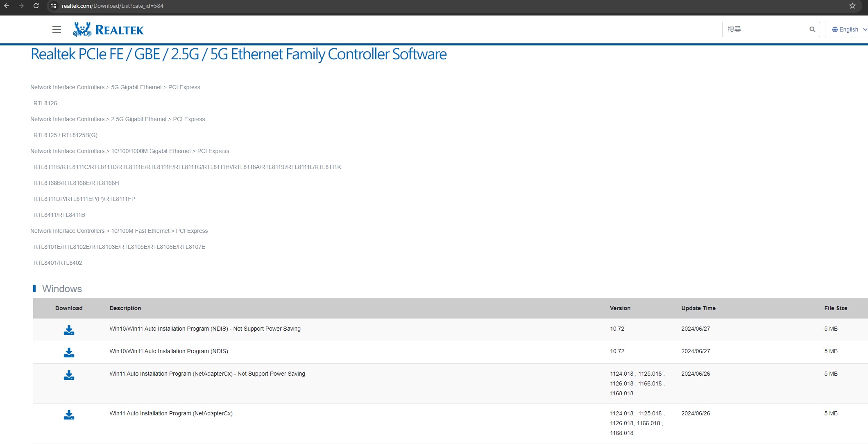Viewport: 868px width, 444px height.
Task: Go back to previous page
Action: [7, 6]
